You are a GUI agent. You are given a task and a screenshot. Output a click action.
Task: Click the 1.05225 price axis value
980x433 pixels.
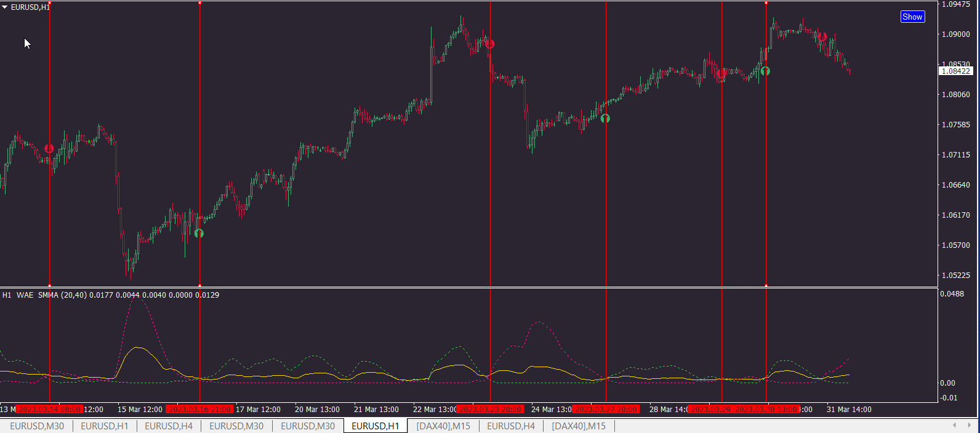956,276
